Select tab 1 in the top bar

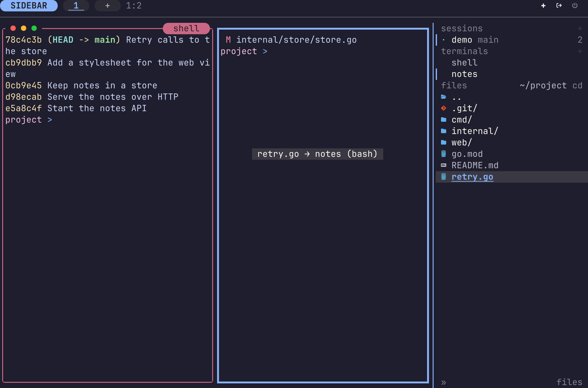(76, 6)
